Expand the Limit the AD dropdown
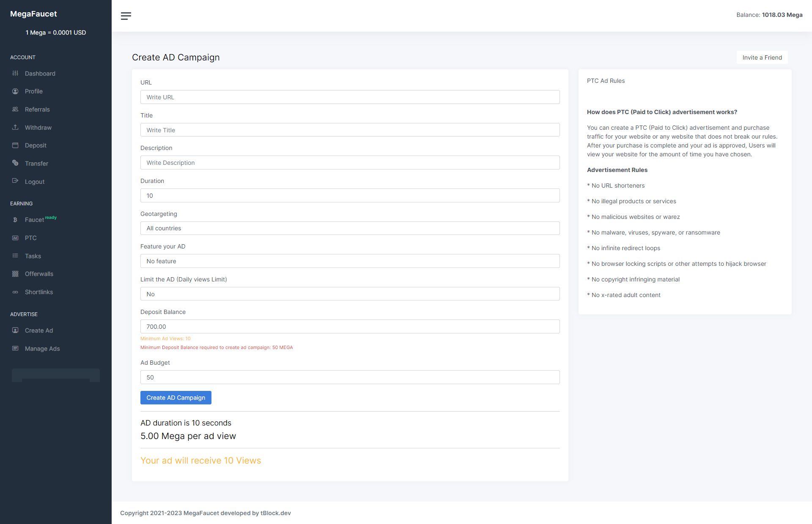The height and width of the screenshot is (524, 812). 350,293
